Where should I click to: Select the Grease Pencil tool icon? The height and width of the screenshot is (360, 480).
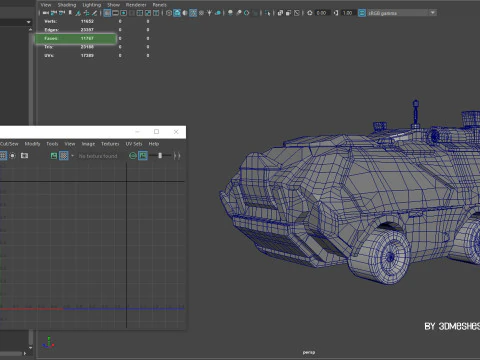coord(94,13)
